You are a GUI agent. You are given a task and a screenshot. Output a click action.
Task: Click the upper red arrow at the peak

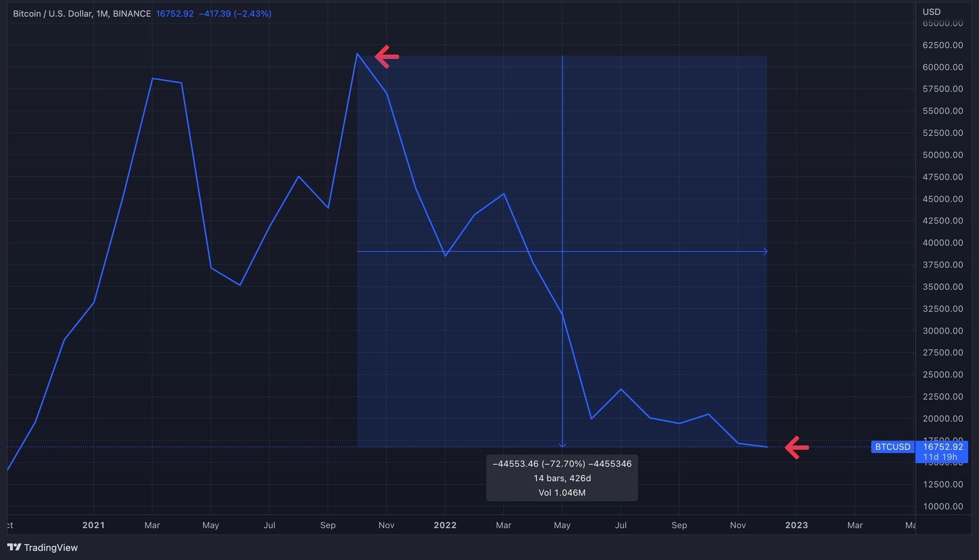coord(387,57)
